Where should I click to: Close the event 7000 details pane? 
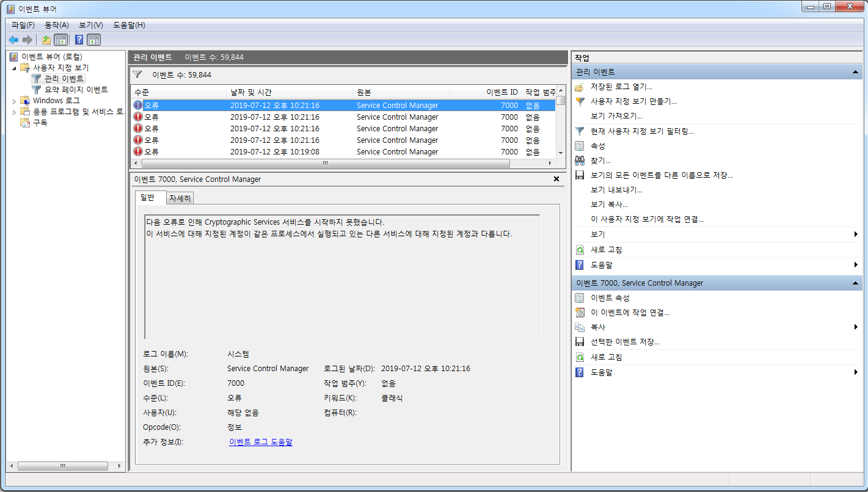[556, 179]
